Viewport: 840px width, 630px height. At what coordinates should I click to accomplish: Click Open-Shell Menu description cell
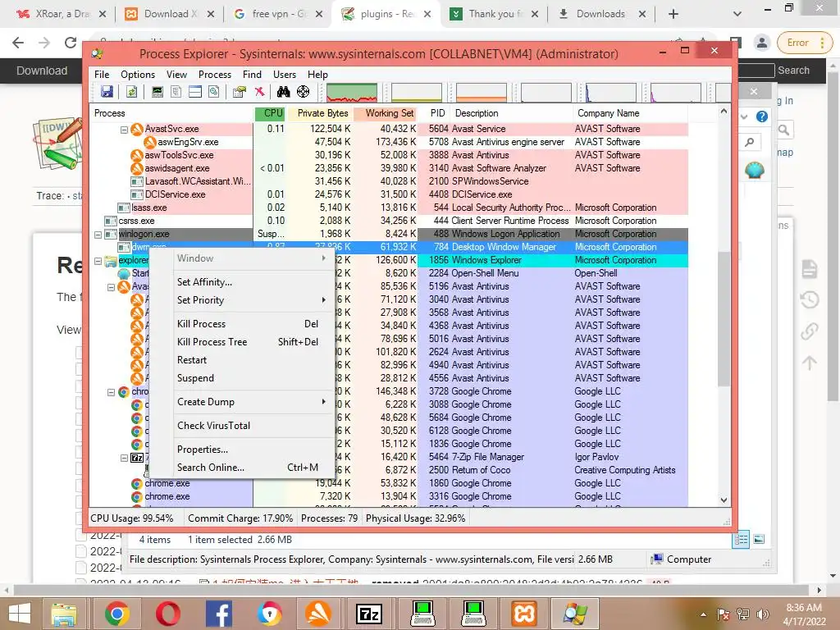pos(485,273)
